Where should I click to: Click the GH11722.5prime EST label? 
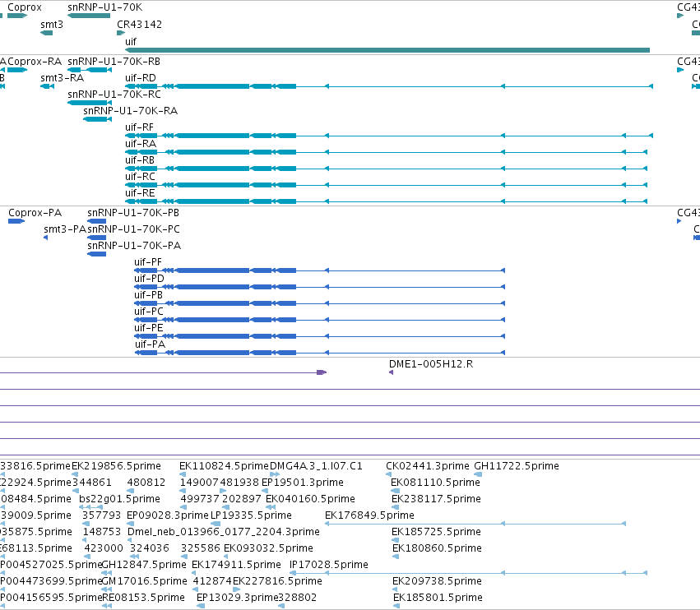pyautogui.click(x=517, y=466)
